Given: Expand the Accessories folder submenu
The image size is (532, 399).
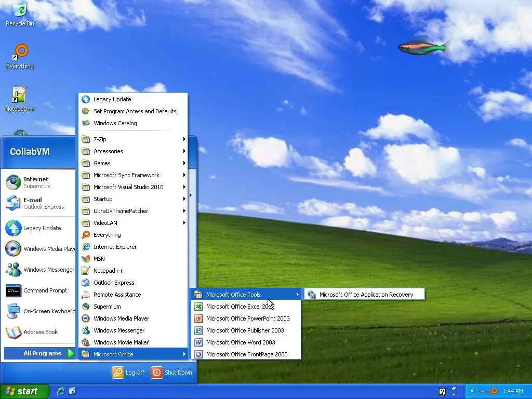Looking at the screenshot, I should (x=132, y=151).
